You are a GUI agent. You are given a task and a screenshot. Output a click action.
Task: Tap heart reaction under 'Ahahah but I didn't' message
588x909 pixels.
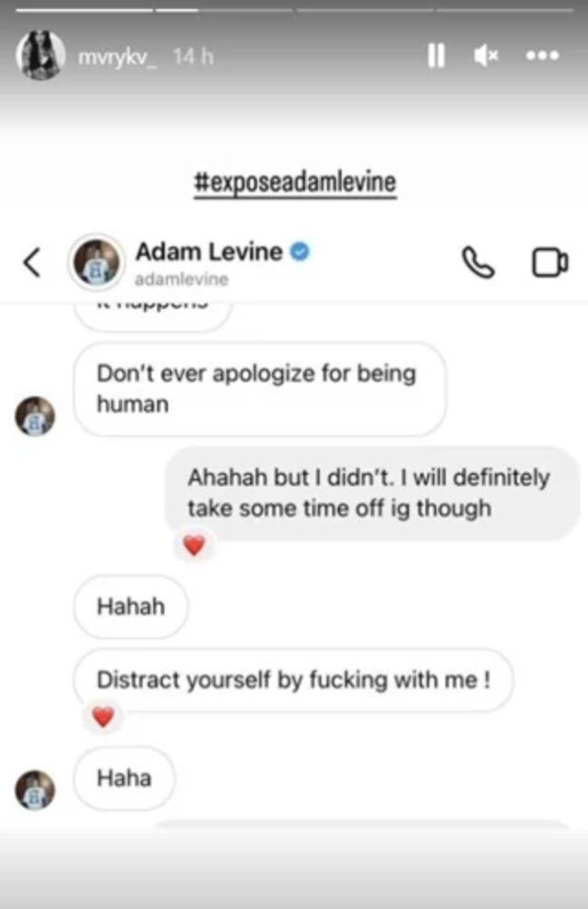click(x=194, y=545)
